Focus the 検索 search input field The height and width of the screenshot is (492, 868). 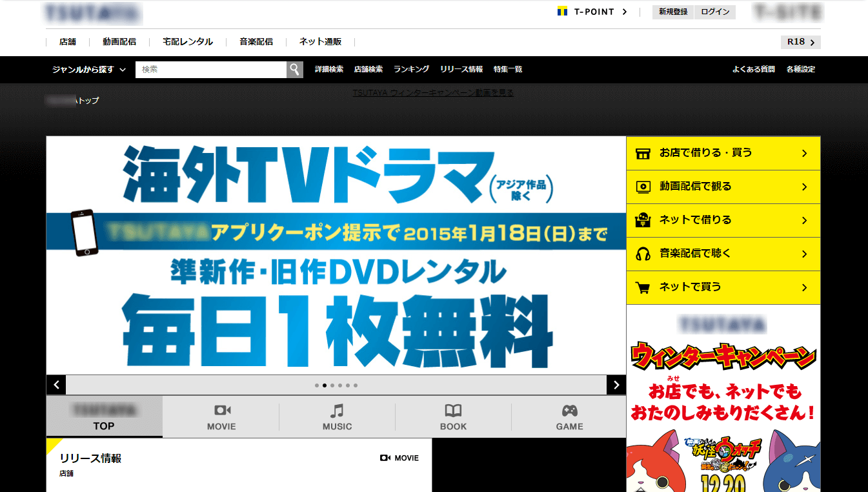click(x=211, y=70)
